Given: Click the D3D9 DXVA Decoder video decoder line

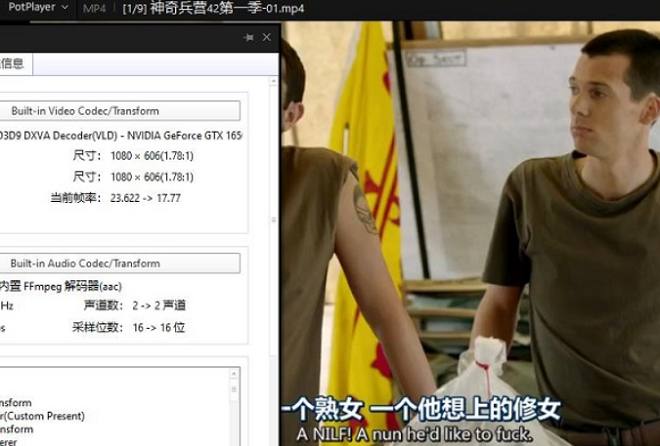Looking at the screenshot, I should pos(120,135).
